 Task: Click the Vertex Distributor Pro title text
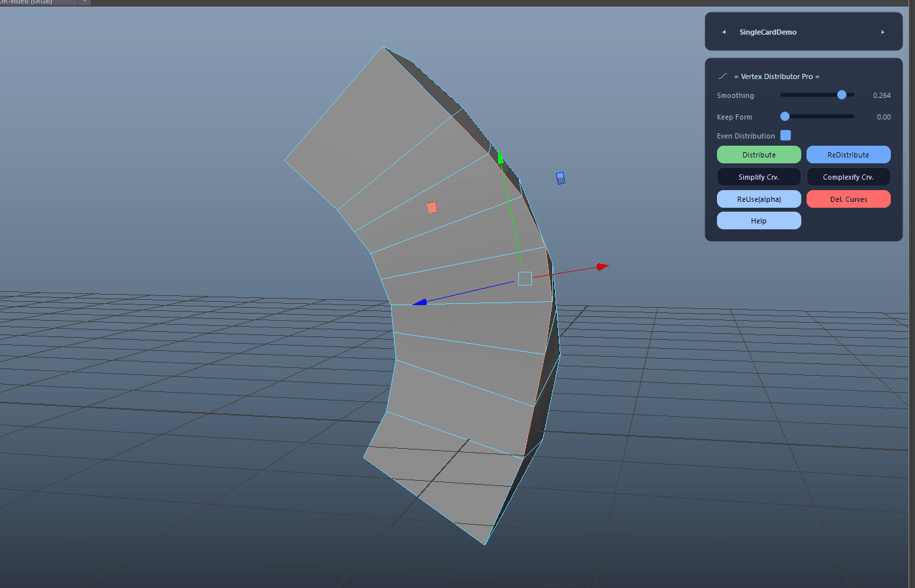[776, 76]
